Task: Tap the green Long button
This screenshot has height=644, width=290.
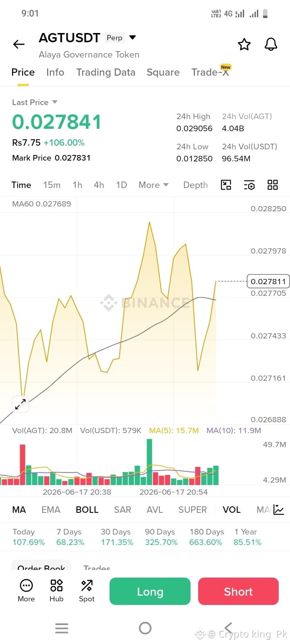Action: point(150,591)
